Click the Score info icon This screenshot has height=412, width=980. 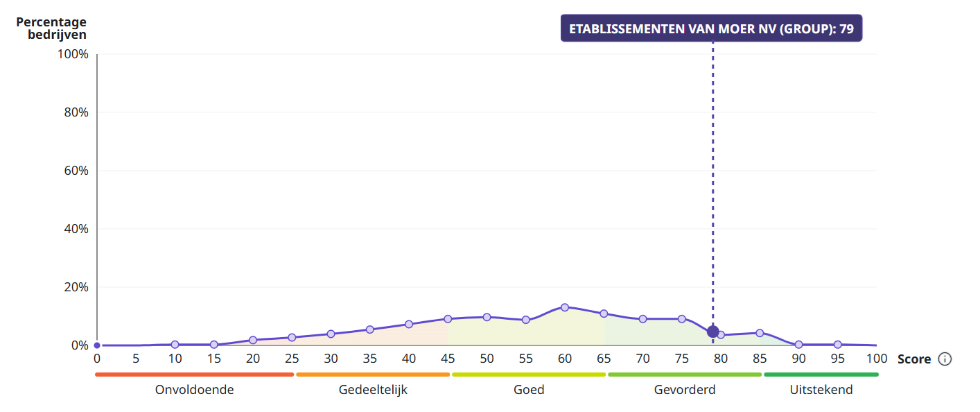click(x=945, y=359)
